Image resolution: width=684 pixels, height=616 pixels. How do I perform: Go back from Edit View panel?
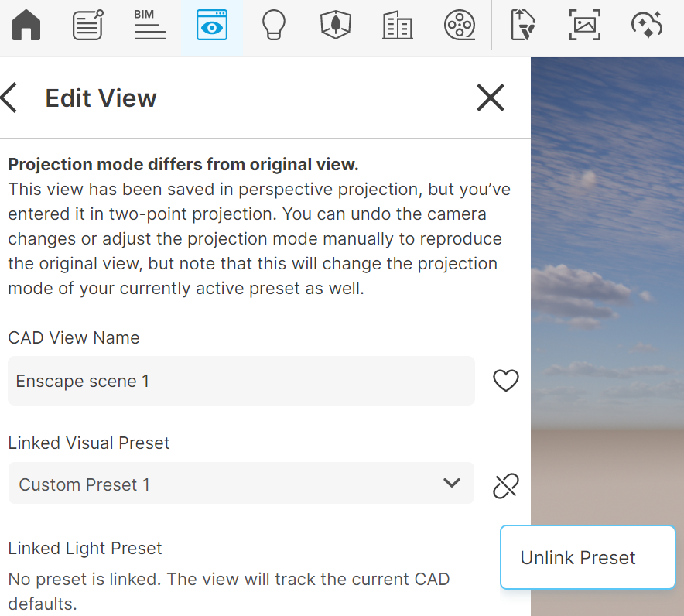9,98
